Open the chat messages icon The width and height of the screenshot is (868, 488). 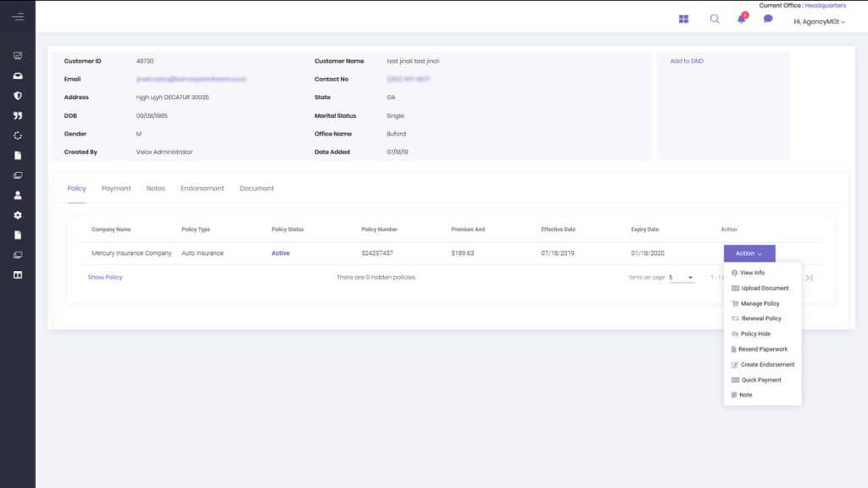(768, 19)
